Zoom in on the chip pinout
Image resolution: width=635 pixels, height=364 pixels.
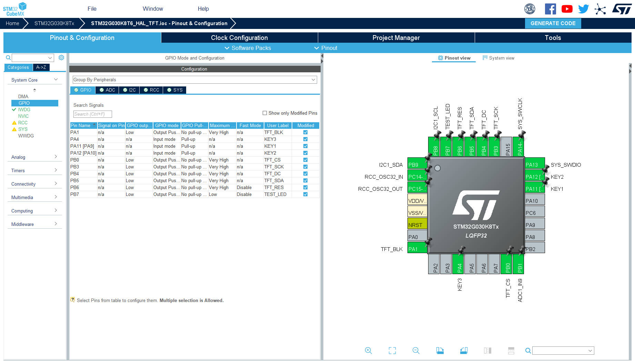pos(368,351)
